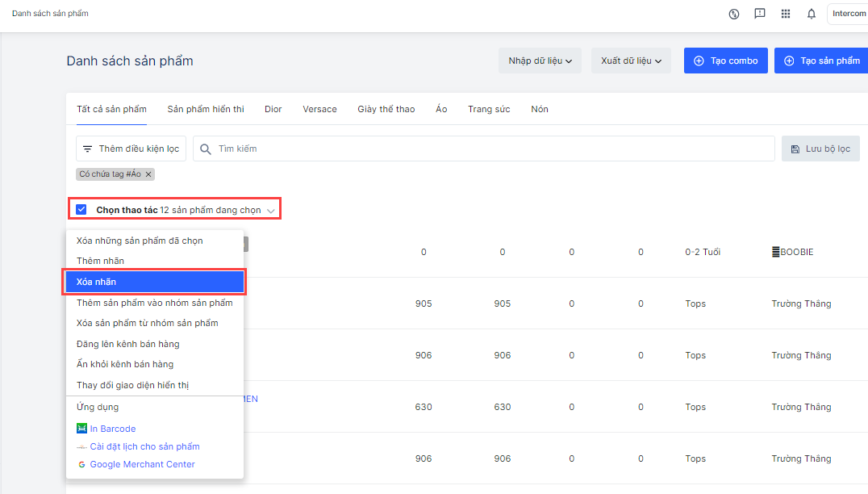The width and height of the screenshot is (868, 494).
Task: Click the In Barcode app icon
Action: point(81,429)
